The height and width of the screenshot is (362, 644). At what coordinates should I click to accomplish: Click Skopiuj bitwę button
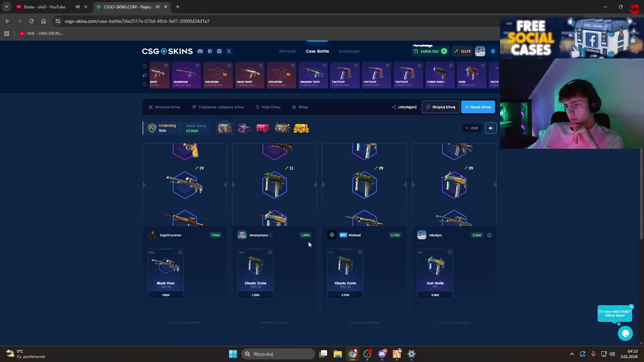441,107
